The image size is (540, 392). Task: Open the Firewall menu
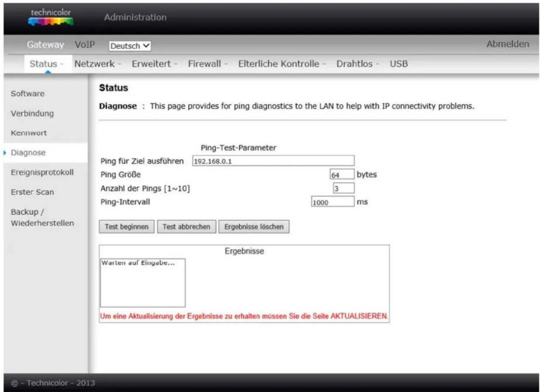209,64
